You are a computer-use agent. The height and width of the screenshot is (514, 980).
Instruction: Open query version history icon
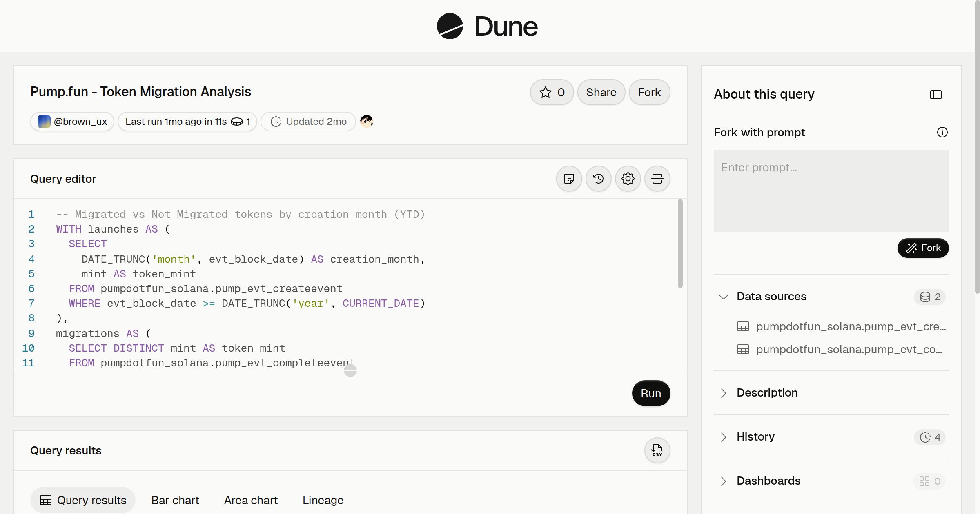598,179
